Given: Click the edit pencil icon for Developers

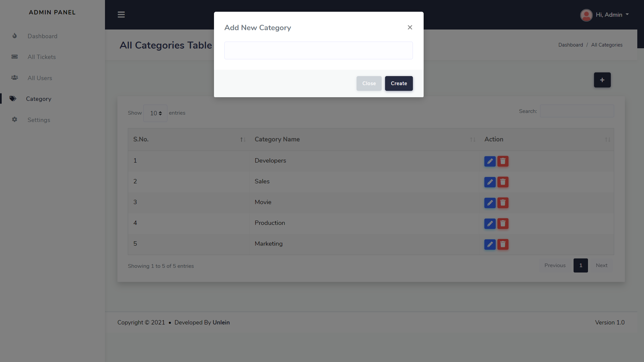Looking at the screenshot, I should (490, 161).
